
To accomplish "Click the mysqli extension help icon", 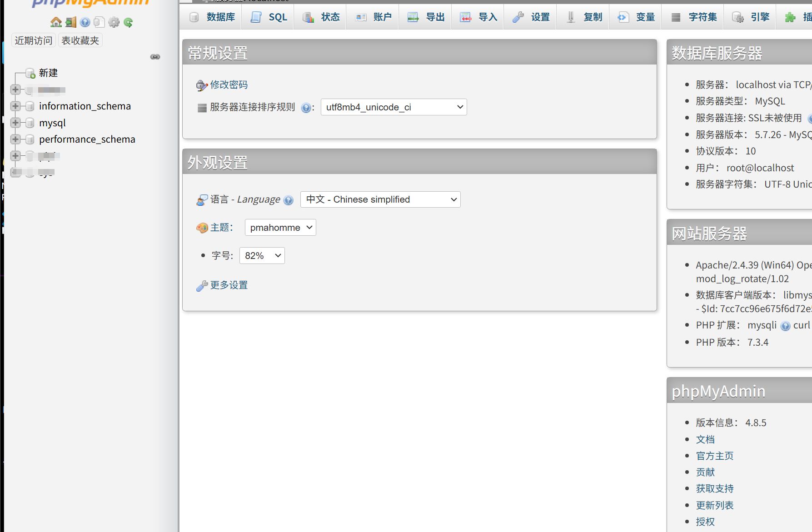I will pos(786,326).
